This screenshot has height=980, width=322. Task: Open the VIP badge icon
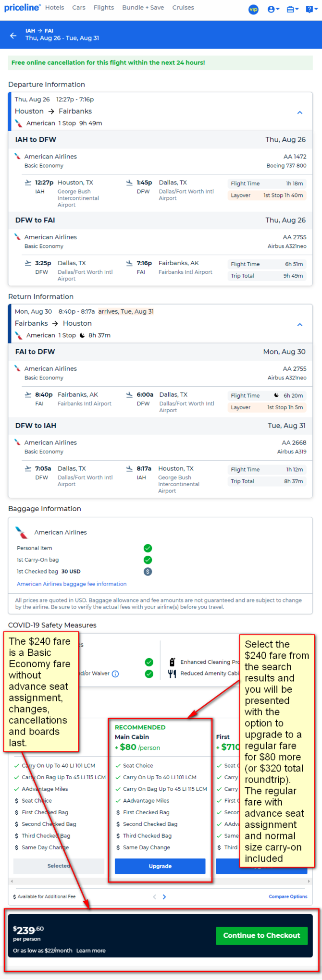click(x=253, y=9)
